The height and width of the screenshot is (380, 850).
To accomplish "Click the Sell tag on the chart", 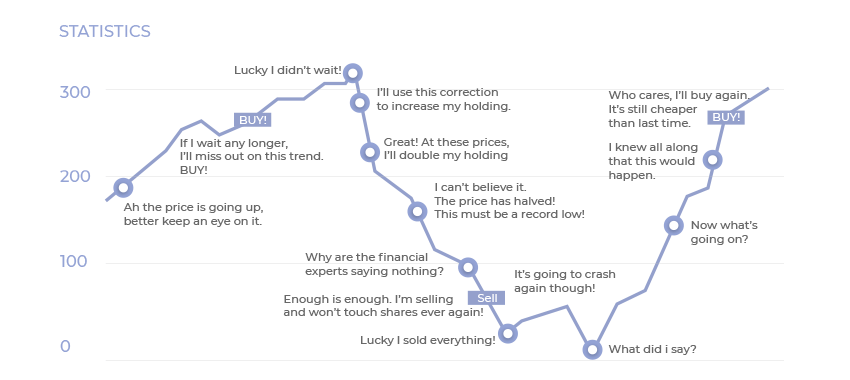I will [487, 298].
